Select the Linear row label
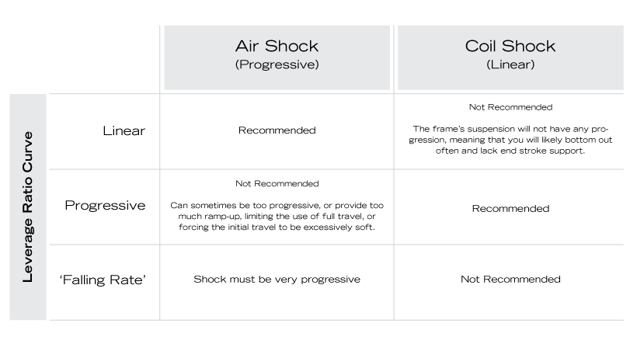Viewport: 644px width, 344px height. [x=124, y=130]
